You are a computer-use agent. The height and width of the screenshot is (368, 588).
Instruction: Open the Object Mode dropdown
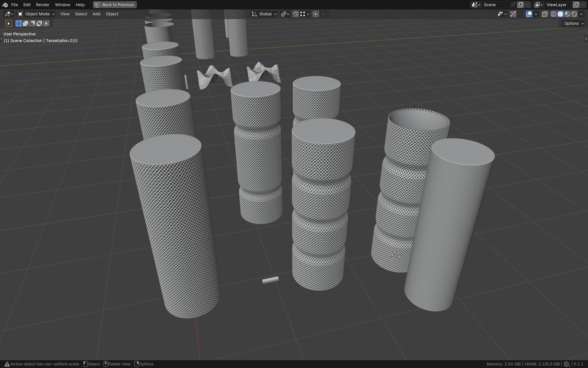36,14
